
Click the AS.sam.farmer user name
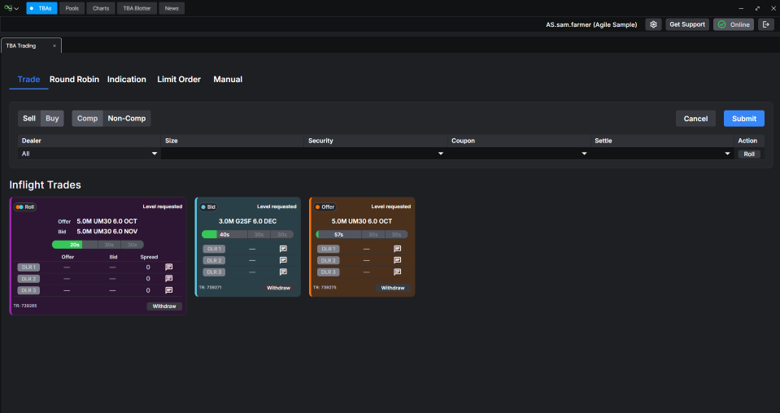point(591,24)
